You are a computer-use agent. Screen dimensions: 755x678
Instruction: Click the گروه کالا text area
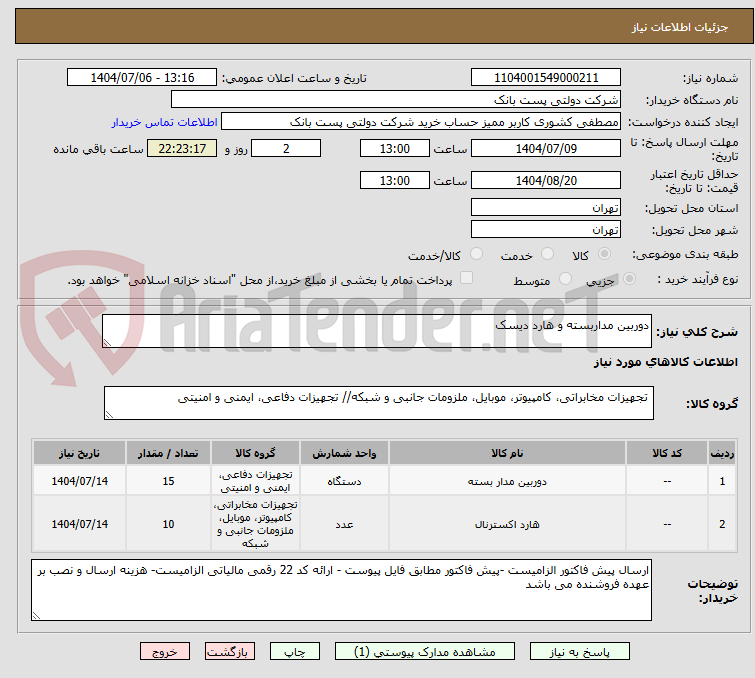click(378, 403)
